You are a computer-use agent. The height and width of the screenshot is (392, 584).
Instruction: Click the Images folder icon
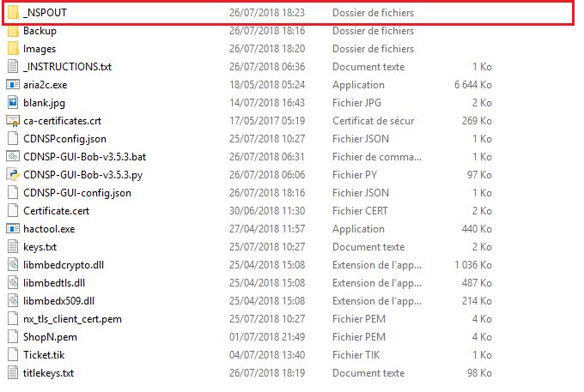(x=13, y=49)
